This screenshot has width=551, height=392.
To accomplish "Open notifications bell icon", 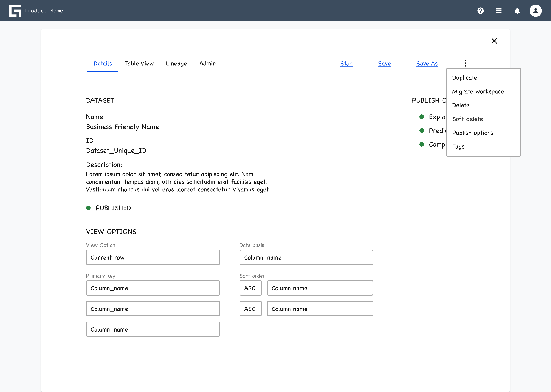I will [517, 11].
